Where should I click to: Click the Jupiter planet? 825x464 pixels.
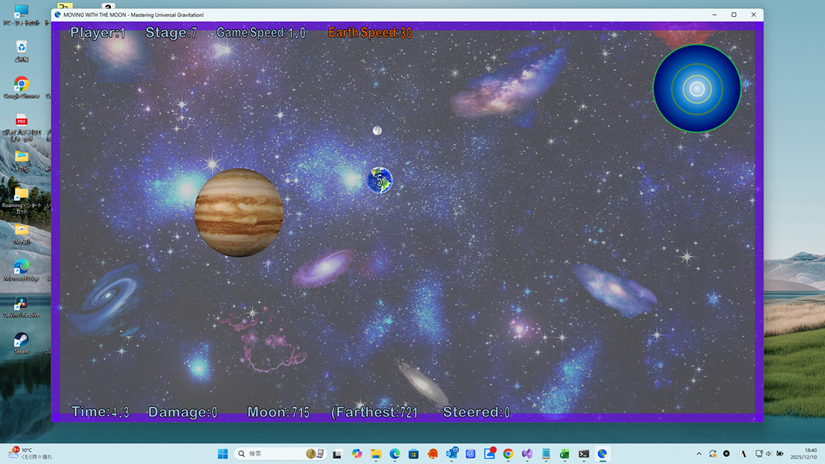tap(239, 213)
